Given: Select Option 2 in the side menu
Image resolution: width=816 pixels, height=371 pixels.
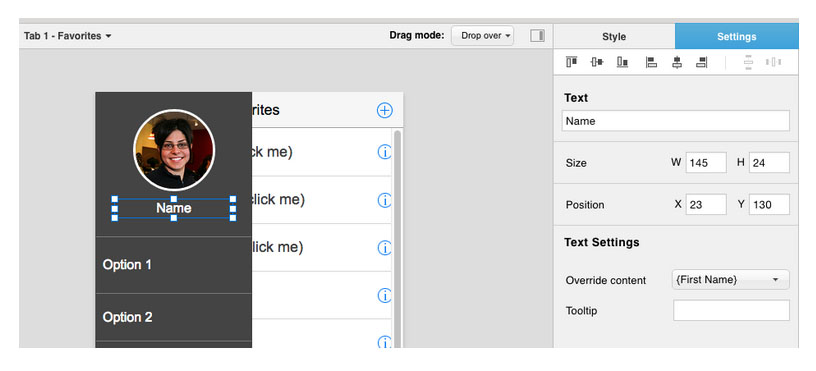Looking at the screenshot, I should 174,317.
